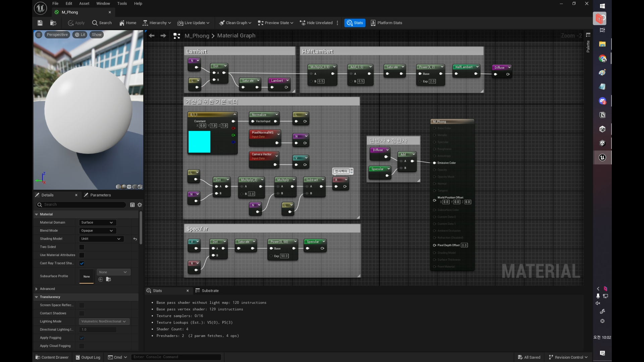Toggle the Stats toolbar button

click(355, 23)
